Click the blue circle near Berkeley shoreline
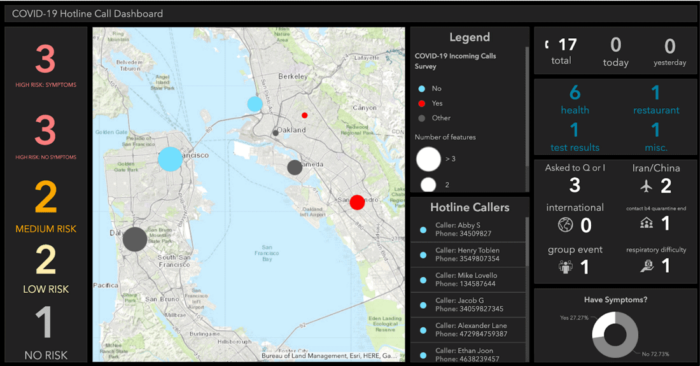 [x=255, y=104]
